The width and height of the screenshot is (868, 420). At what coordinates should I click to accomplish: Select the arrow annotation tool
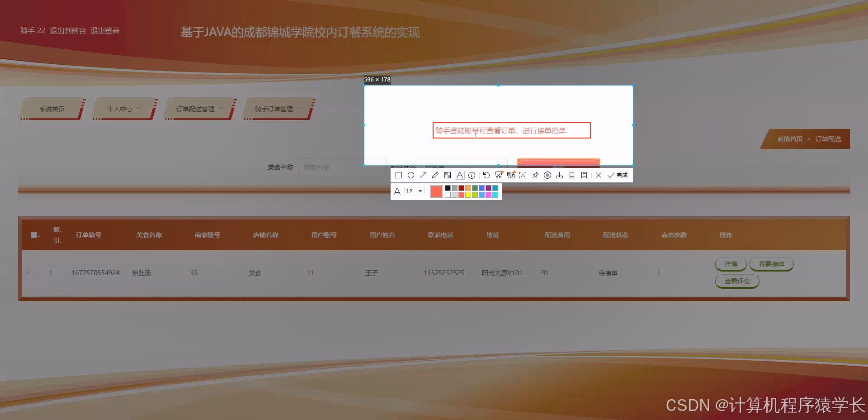pos(423,175)
